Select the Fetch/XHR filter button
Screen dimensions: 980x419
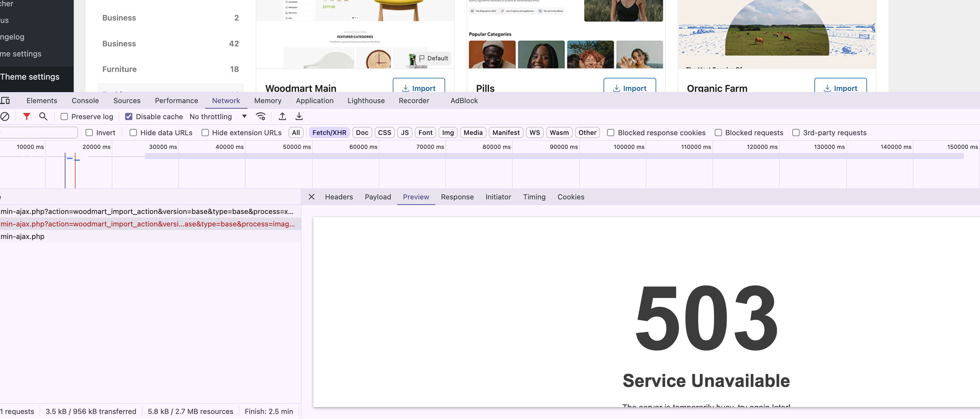(x=329, y=133)
